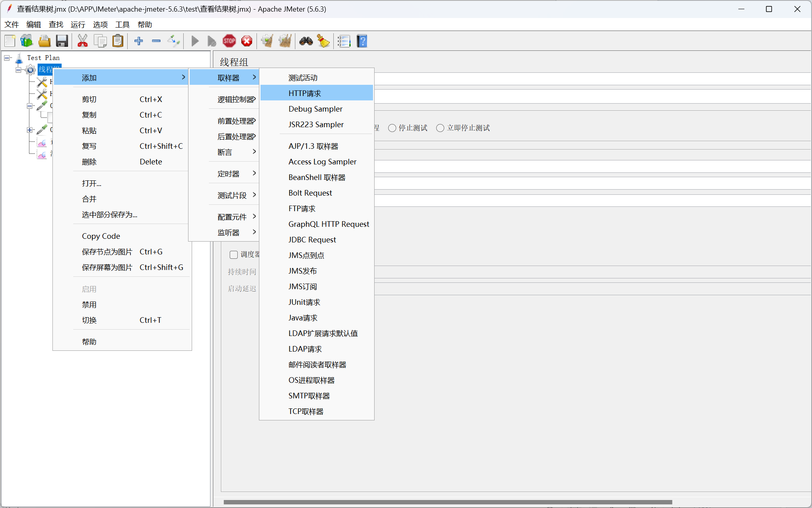The image size is (812, 508).
Task: Toggle the 调度器 checkbox
Action: click(x=234, y=255)
